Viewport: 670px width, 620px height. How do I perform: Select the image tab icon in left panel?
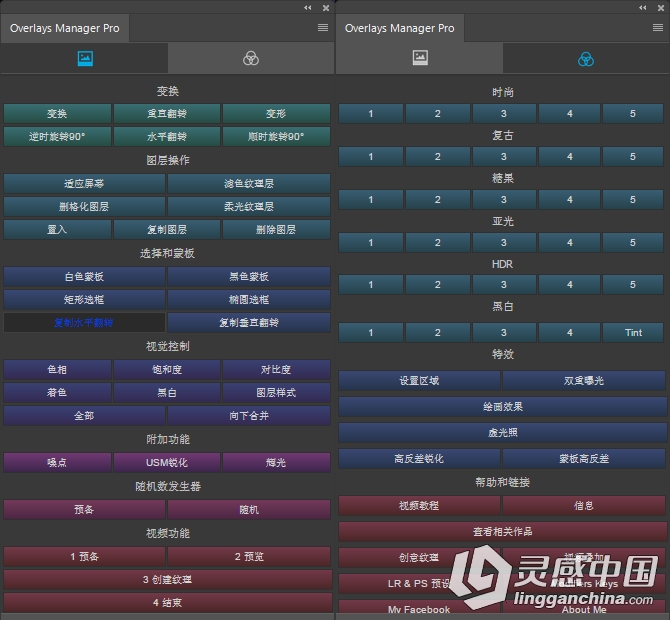[x=85, y=58]
